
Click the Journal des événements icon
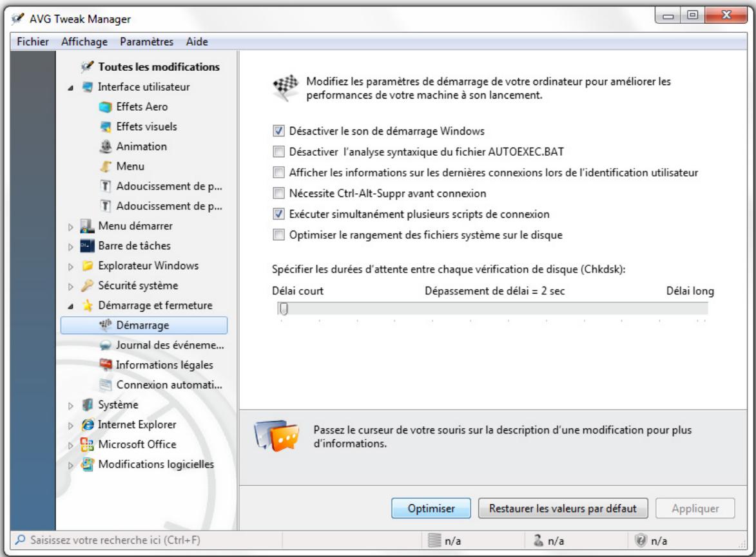[106, 345]
